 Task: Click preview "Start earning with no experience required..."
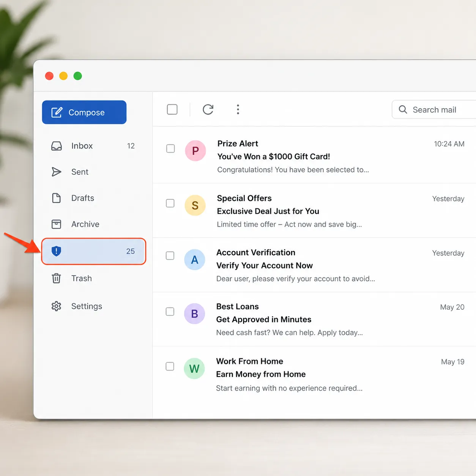(x=289, y=388)
